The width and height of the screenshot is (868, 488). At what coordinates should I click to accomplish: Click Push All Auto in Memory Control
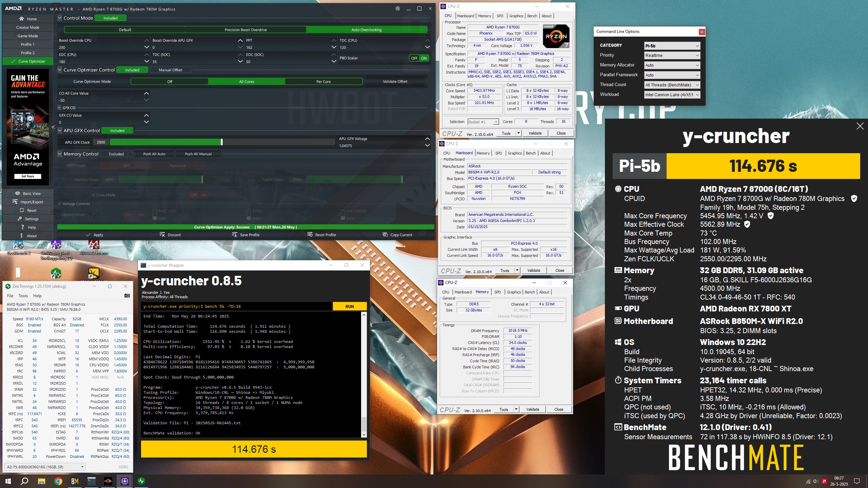click(x=154, y=154)
